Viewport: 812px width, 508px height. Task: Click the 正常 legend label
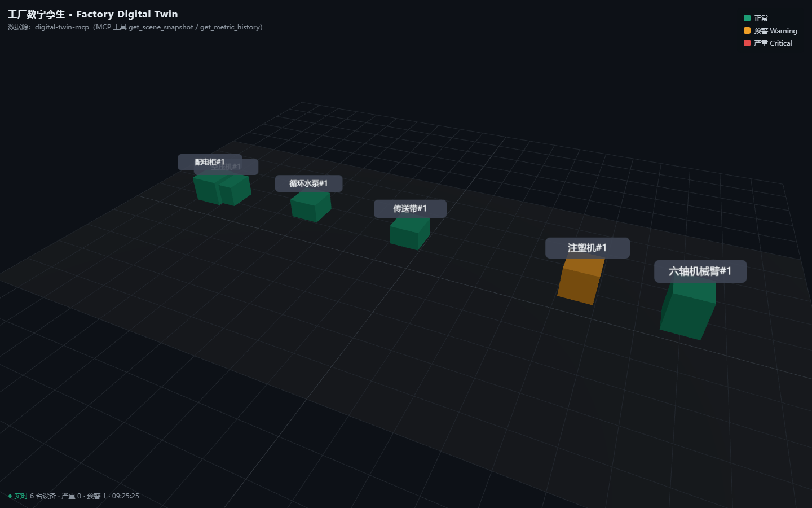click(761, 19)
